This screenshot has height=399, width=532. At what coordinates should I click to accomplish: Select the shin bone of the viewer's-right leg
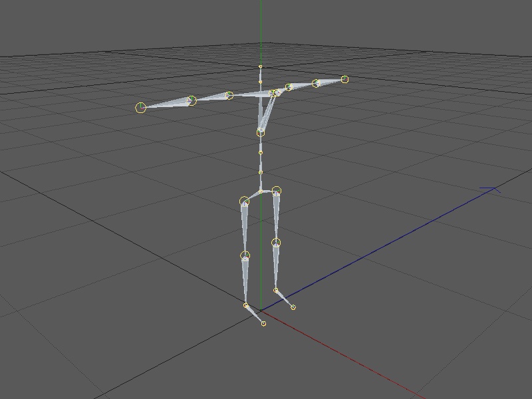(276, 267)
